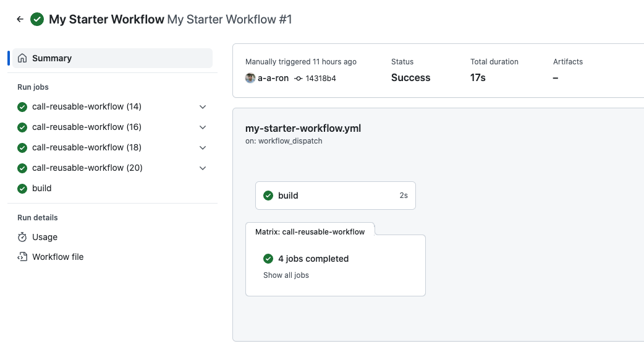Click the green check in the build graph card

(x=268, y=196)
